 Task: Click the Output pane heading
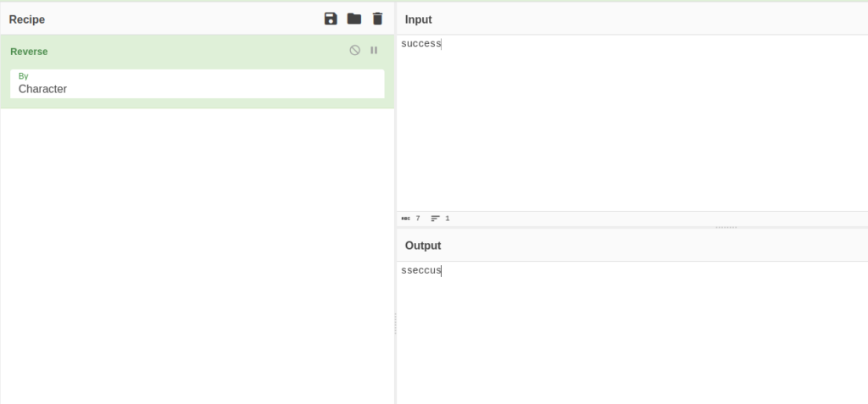click(423, 246)
